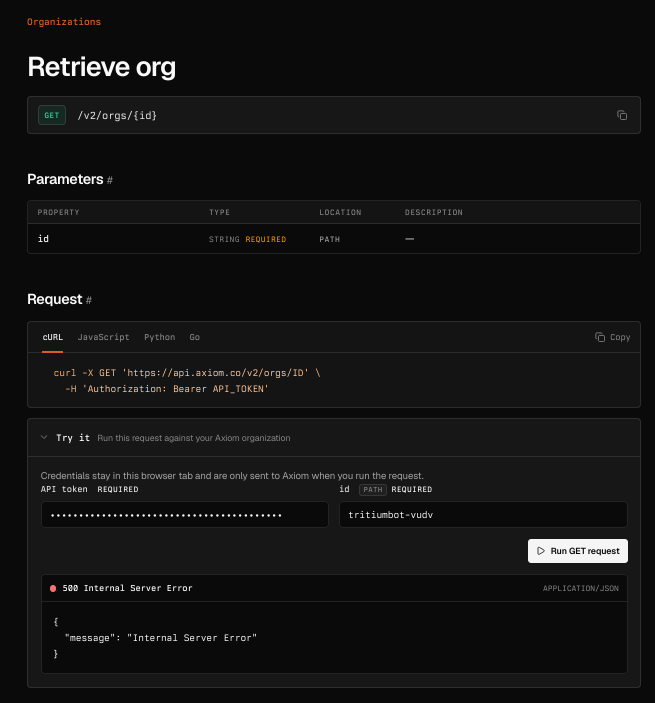Click the Try it label text
The width and height of the screenshot is (655, 703).
click(x=73, y=438)
